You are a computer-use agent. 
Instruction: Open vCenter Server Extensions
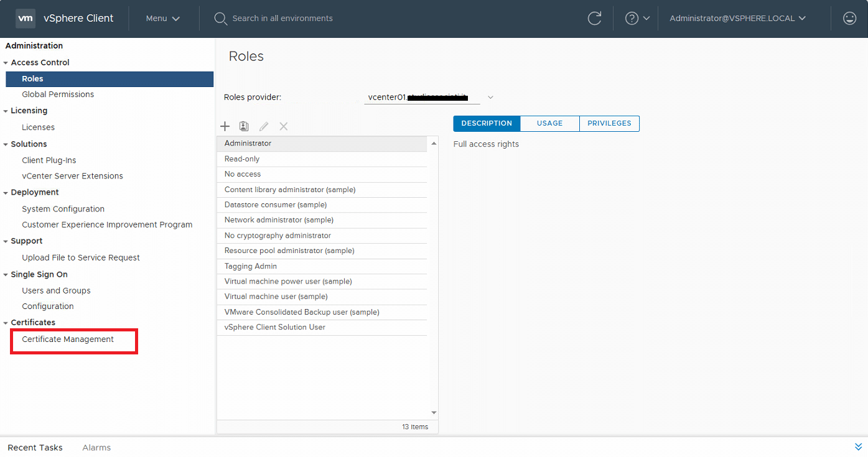coord(73,176)
